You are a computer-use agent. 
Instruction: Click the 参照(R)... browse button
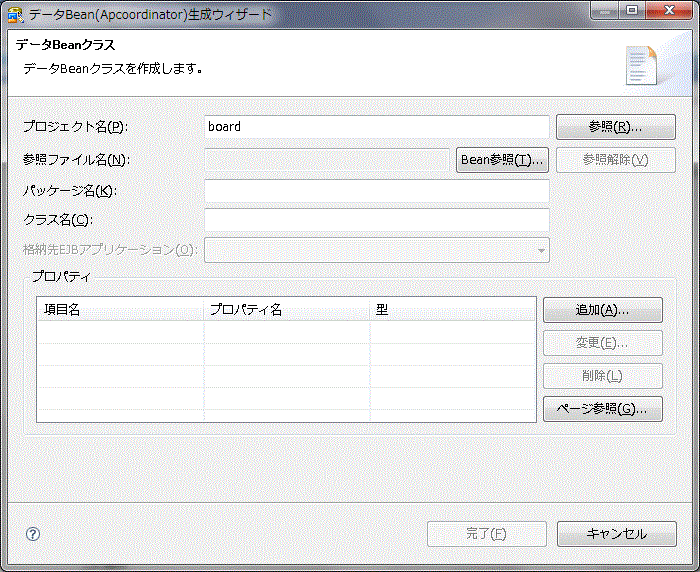[x=616, y=127]
